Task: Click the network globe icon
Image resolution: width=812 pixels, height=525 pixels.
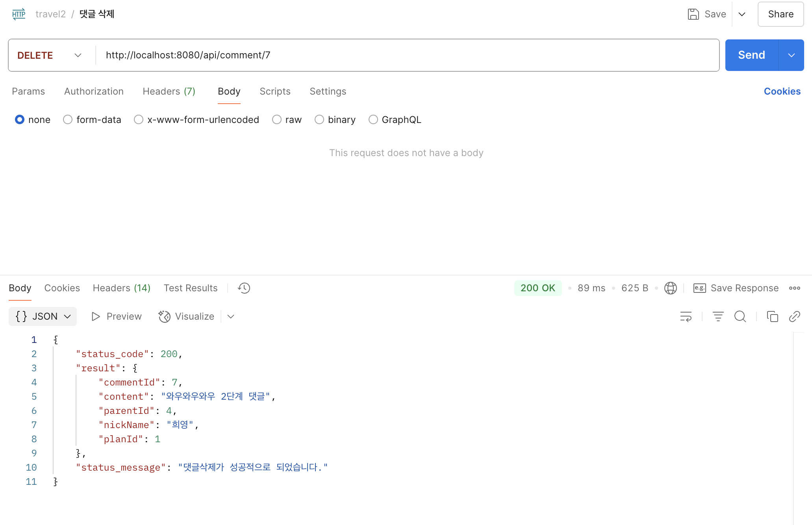Action: click(x=670, y=288)
